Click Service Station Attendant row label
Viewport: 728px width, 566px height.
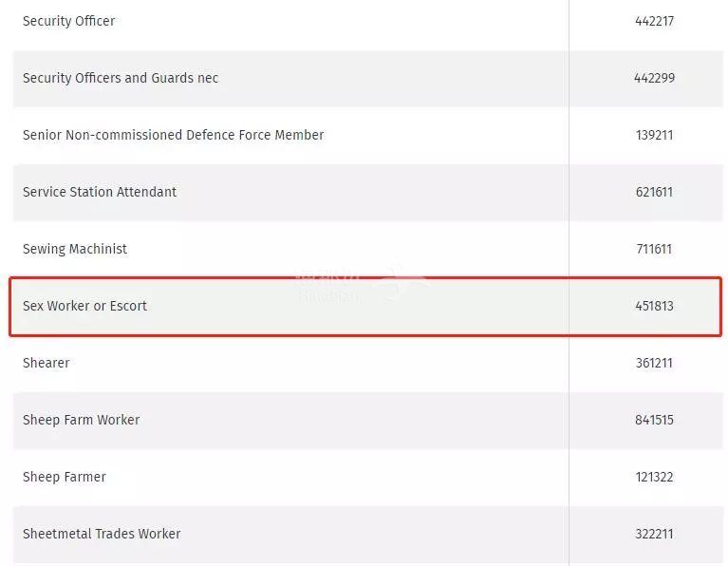coord(100,192)
